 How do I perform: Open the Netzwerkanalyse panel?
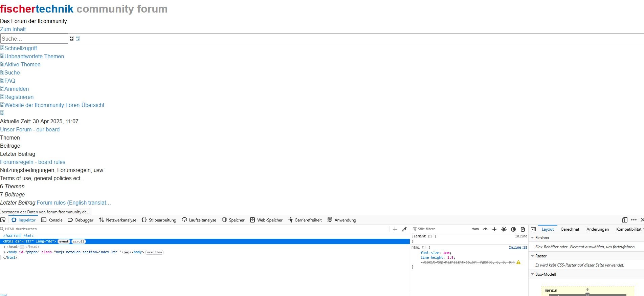click(117, 220)
